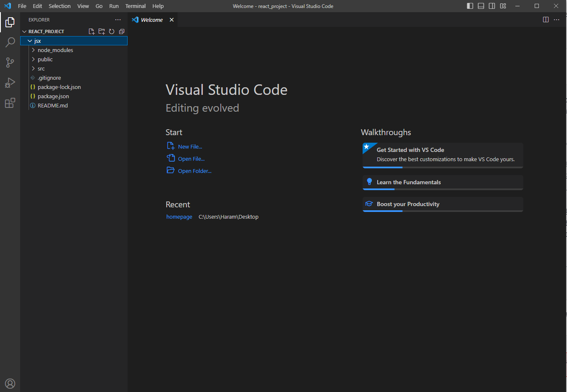This screenshot has height=392, width=567.
Task: Open Explorer views and more actions menu
Action: pyautogui.click(x=118, y=20)
